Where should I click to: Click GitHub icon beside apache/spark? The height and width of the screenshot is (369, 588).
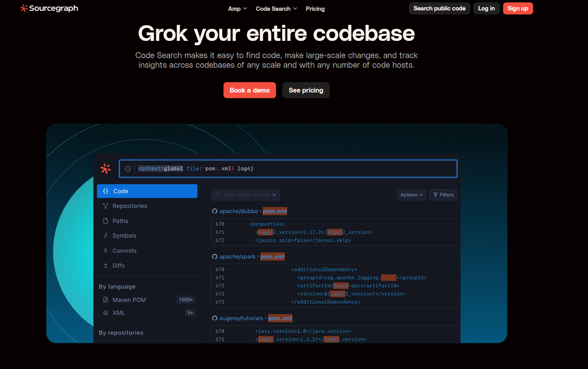coord(215,257)
